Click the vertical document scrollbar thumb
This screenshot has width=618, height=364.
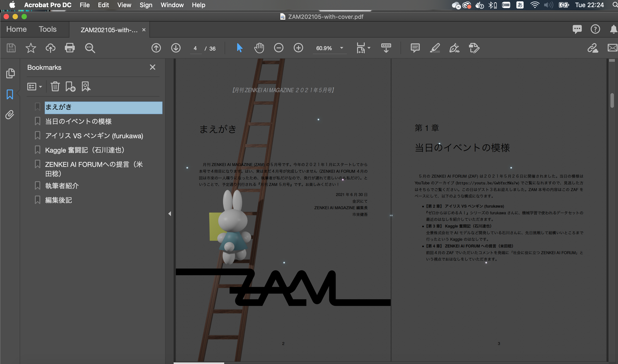point(612,100)
